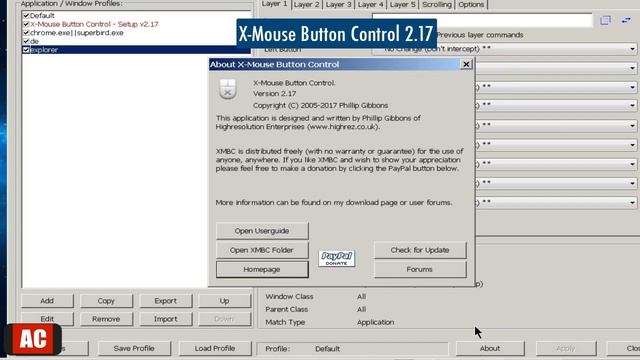Open the Scrolling tab
The width and height of the screenshot is (640, 360).
tap(437, 4)
